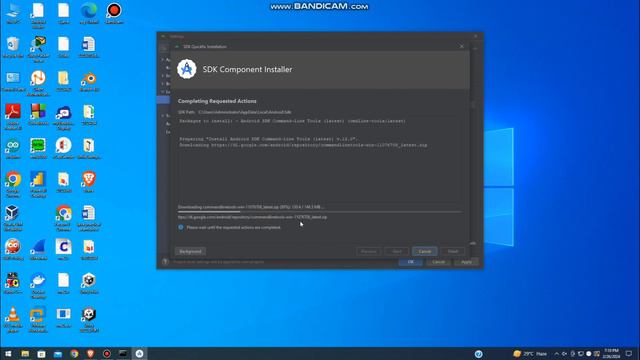Open Control Panel desktop icon
The height and width of the screenshot is (360, 640).
pos(13,81)
